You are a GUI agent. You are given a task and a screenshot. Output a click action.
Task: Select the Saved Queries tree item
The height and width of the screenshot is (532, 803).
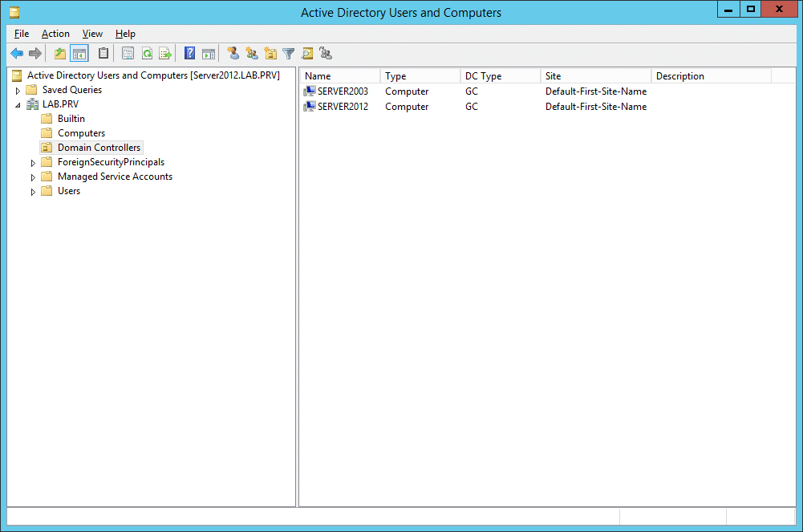72,90
